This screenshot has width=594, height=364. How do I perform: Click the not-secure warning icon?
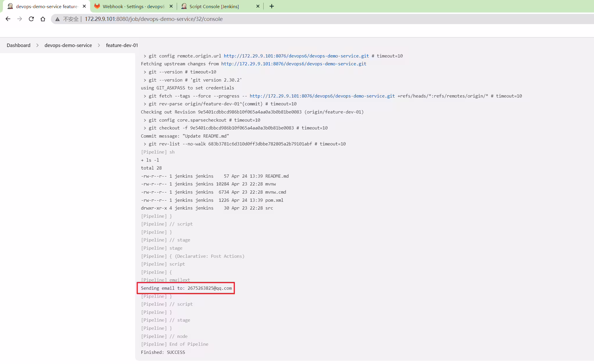tap(58, 19)
